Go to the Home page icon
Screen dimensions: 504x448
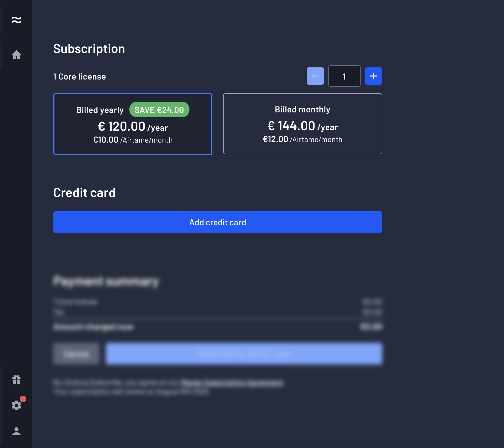coord(16,55)
